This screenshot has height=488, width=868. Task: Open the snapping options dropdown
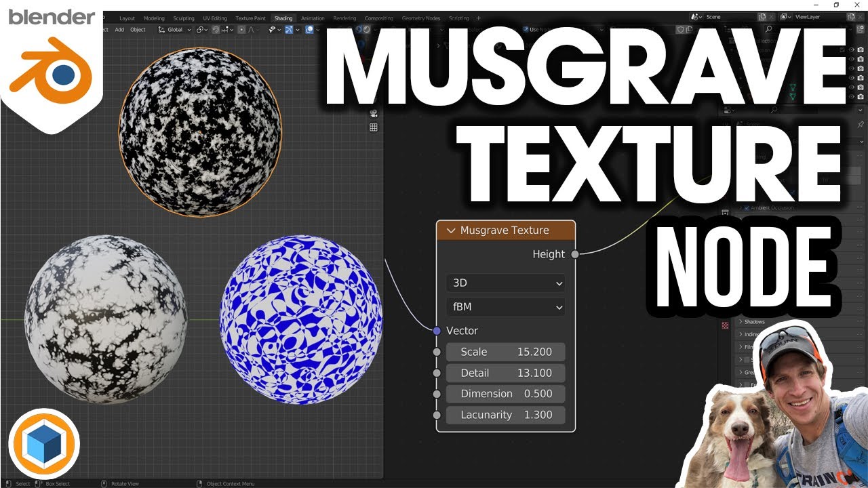[x=226, y=29]
